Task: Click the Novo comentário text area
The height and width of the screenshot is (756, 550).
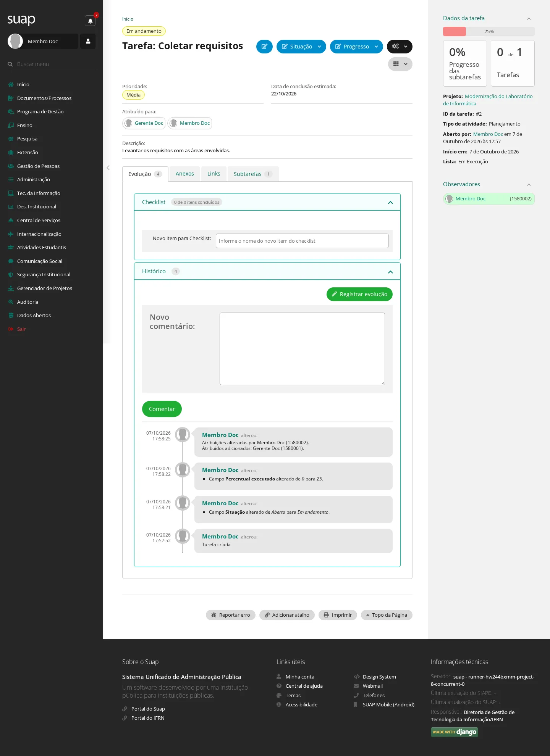Action: coord(302,349)
